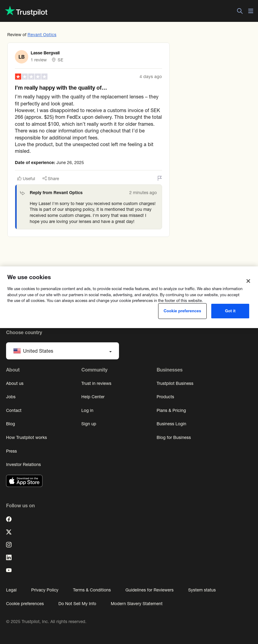This screenshot has height=644, width=258.
Task: Click the '1 review' count text
Action: tap(39, 60)
